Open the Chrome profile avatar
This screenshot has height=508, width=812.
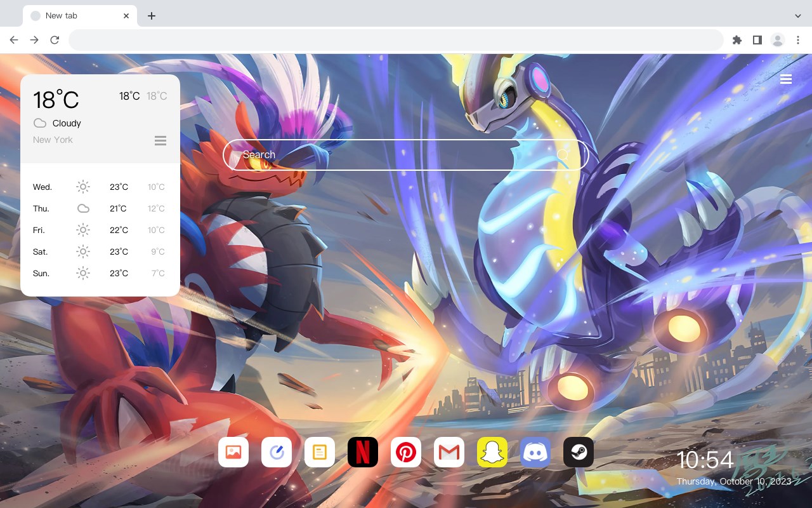click(778, 40)
